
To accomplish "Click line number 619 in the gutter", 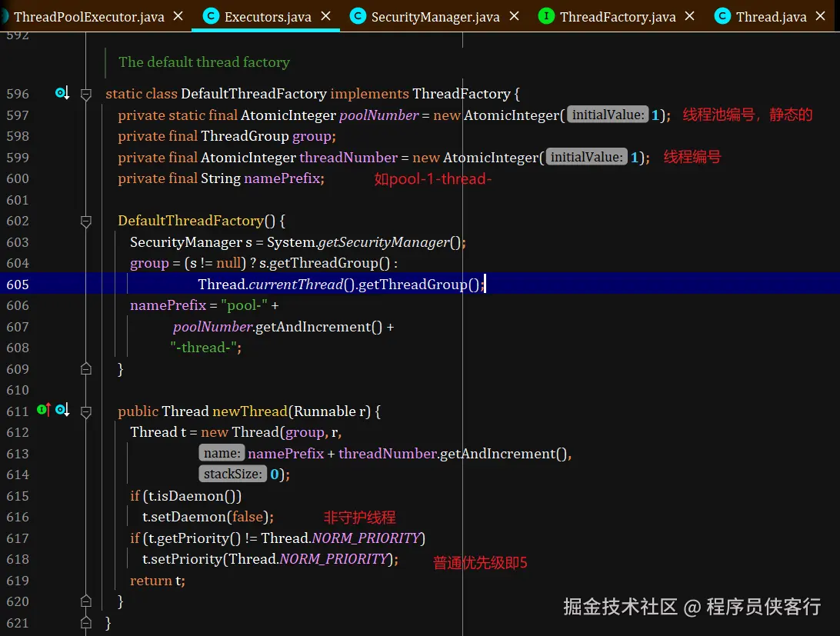I will pyautogui.click(x=18, y=581).
